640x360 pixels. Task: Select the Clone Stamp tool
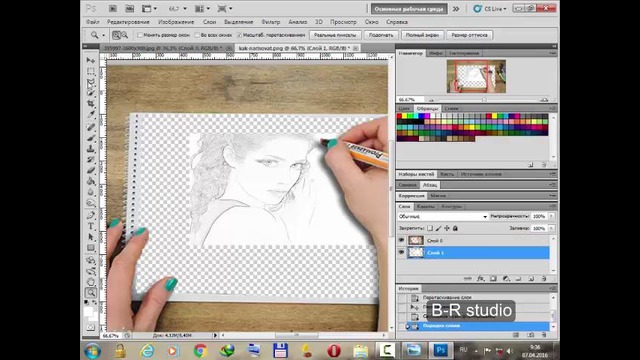pyautogui.click(x=91, y=149)
